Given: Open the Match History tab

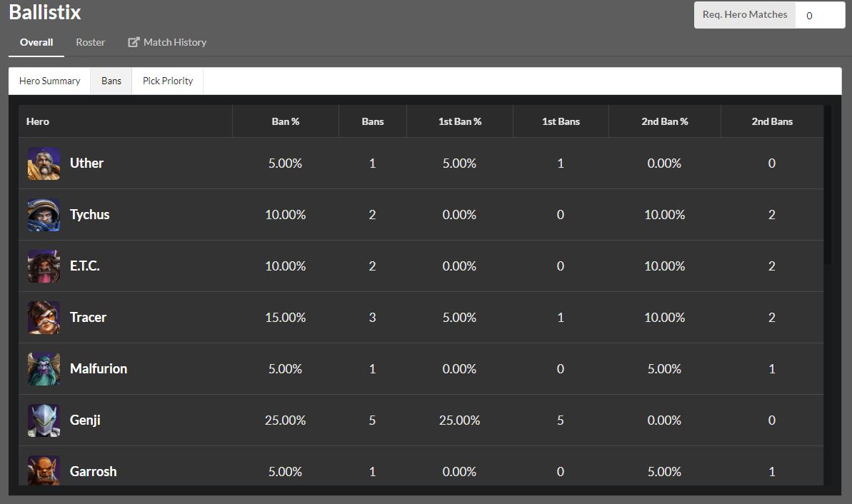Looking at the screenshot, I should 167,42.
